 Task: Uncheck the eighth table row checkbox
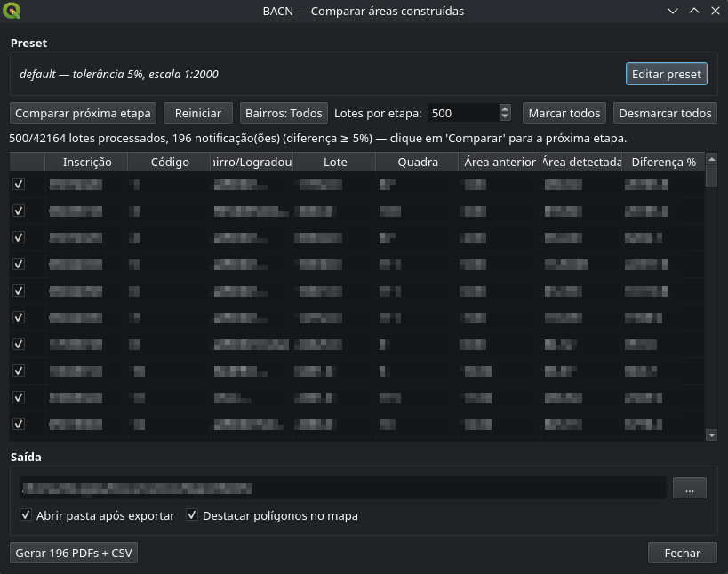(x=19, y=371)
